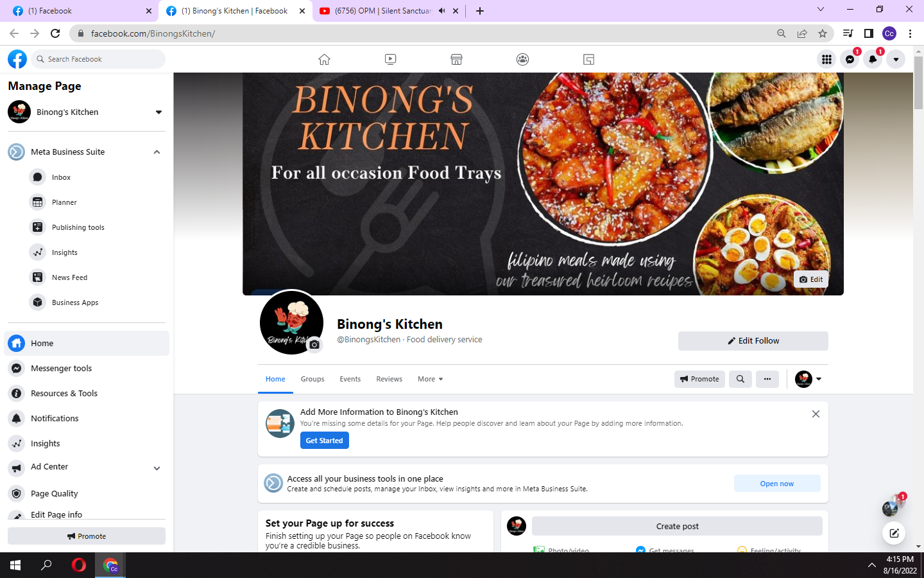Viewport: 924px width, 578px height.
Task: Open the new message compose icon
Action: tap(894, 532)
